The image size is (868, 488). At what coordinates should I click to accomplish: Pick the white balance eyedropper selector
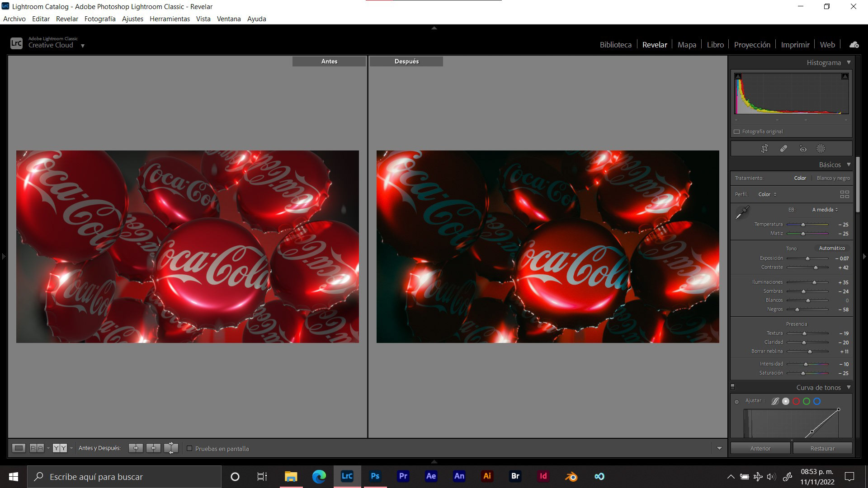[x=742, y=212]
